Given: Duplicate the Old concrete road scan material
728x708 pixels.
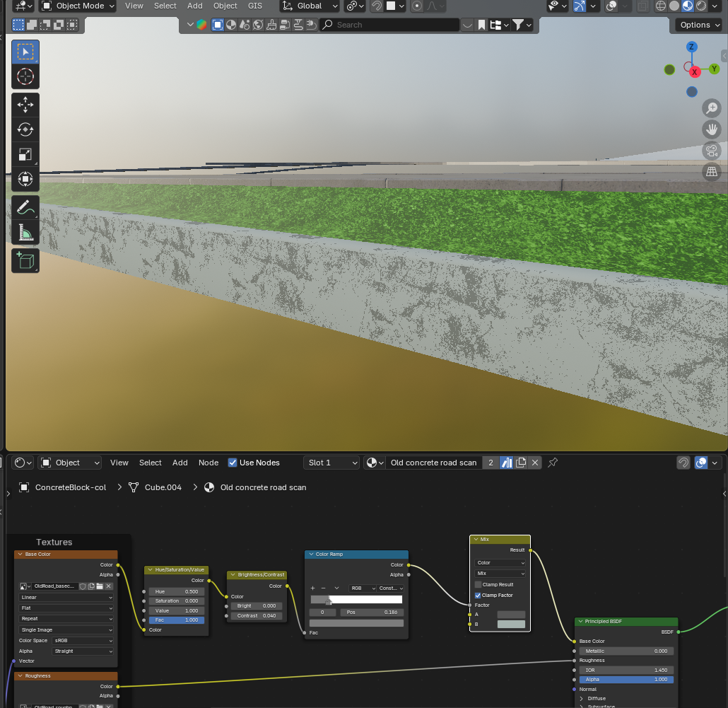Looking at the screenshot, I should (x=521, y=463).
